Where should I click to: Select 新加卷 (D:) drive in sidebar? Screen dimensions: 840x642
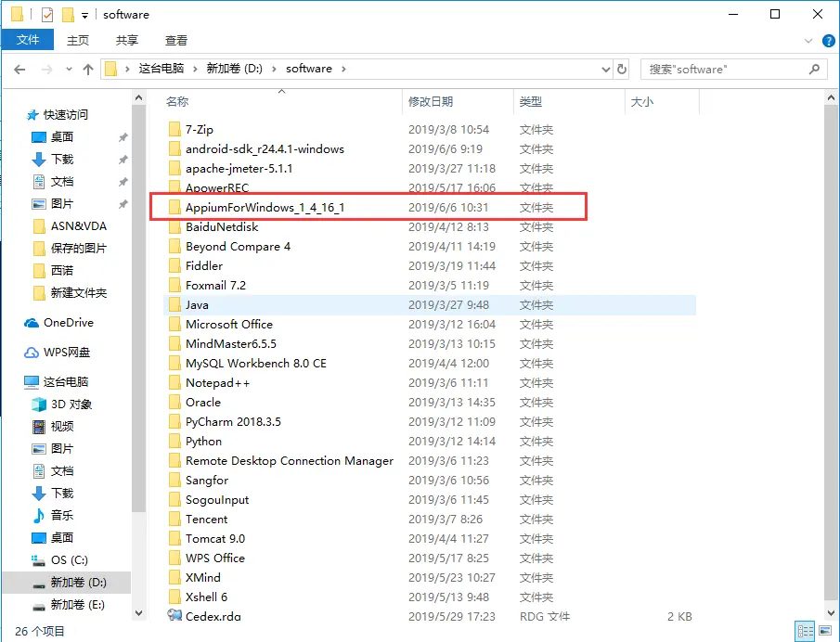point(69,582)
